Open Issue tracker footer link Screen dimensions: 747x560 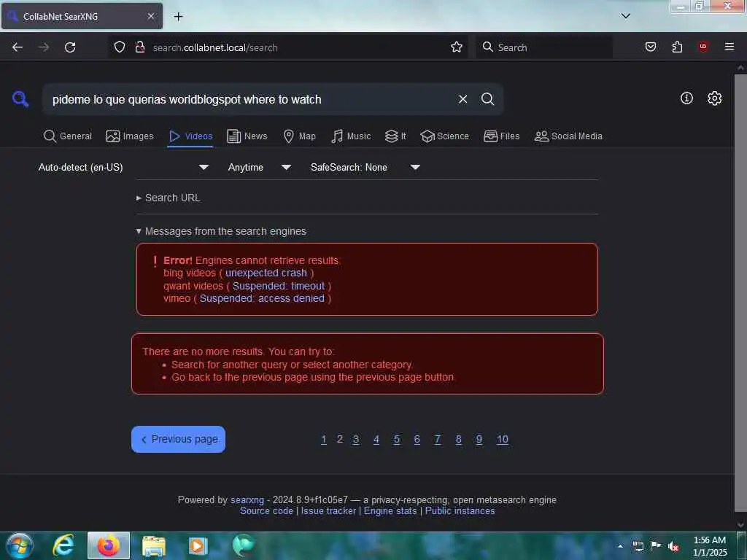click(x=328, y=511)
